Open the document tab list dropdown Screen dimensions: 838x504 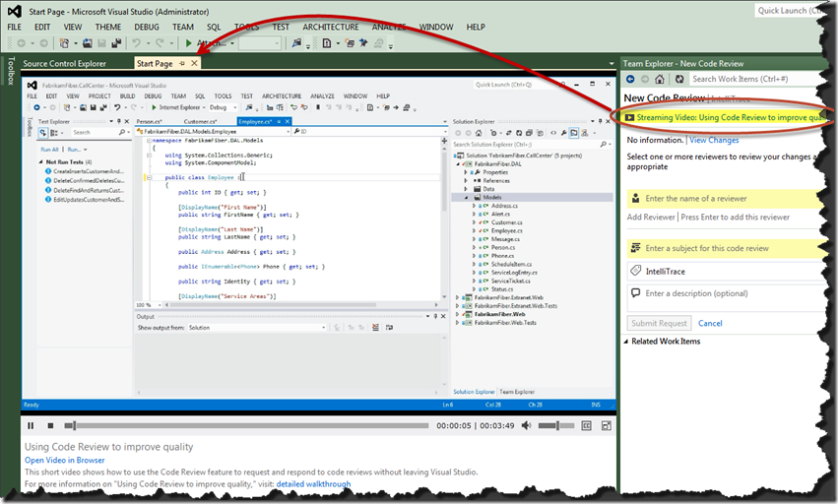click(x=612, y=64)
